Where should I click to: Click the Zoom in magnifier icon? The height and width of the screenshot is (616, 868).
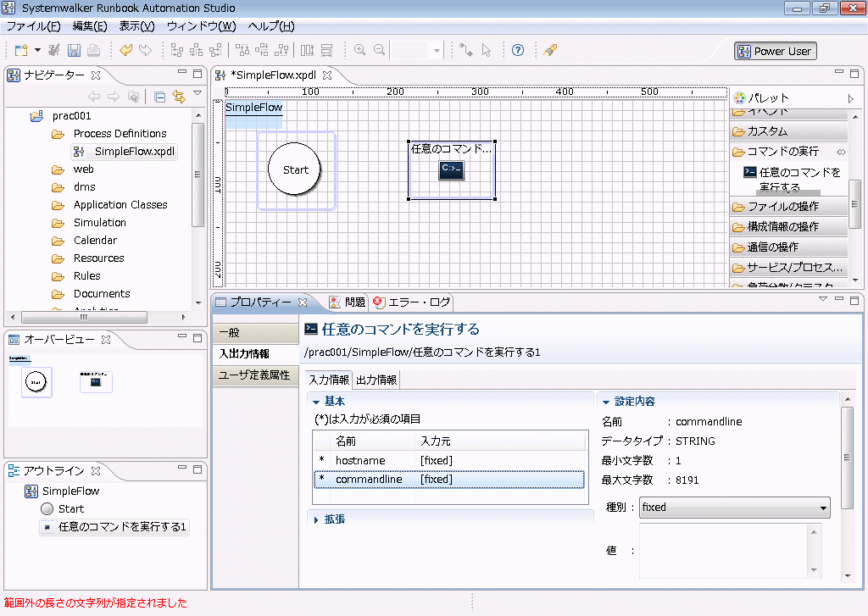359,50
